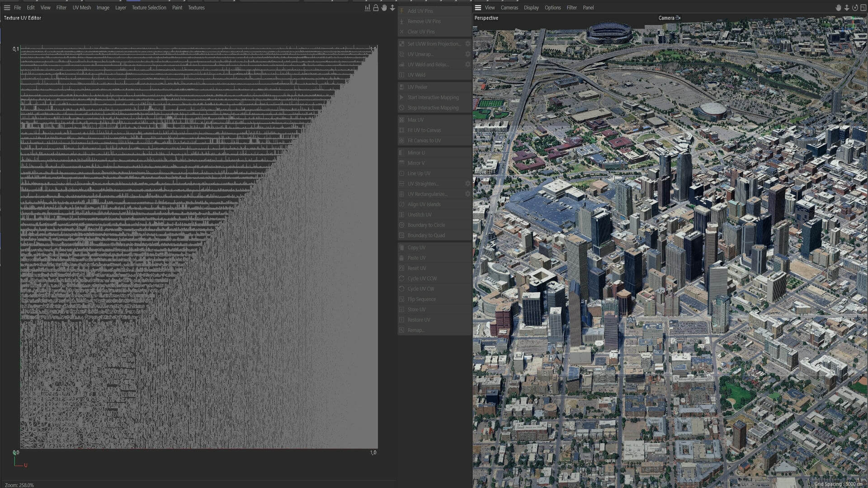This screenshot has height=488, width=868.
Task: Click the Perspective viewport label
Action: click(486, 18)
